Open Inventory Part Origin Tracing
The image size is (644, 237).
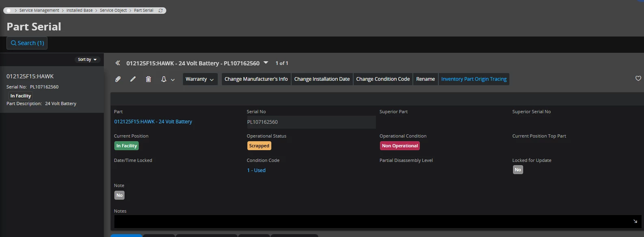(474, 79)
